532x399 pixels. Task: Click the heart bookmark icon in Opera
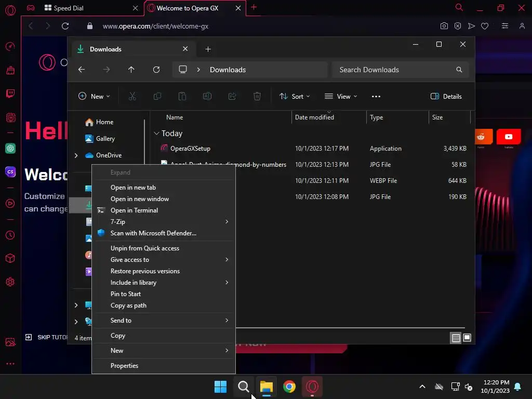click(x=485, y=26)
